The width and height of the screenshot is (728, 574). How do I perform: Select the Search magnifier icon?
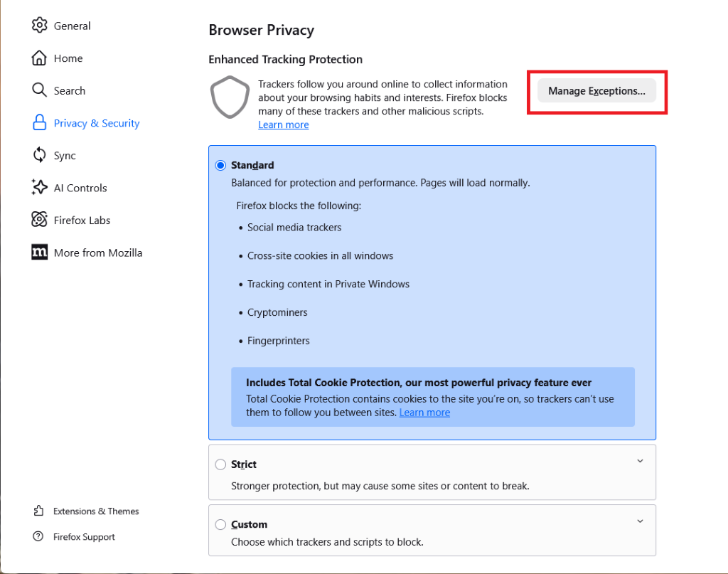click(x=40, y=90)
